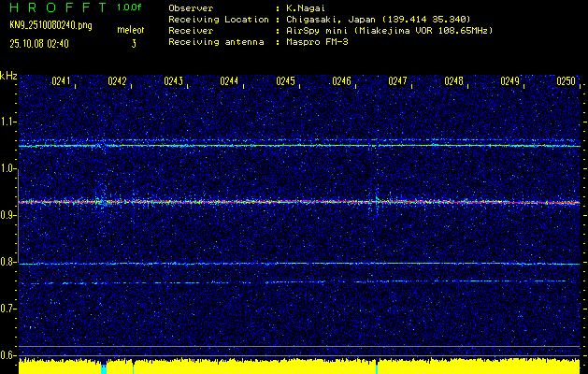
Task: Click the bright red-pink carrier signal line
Action: tap(299, 202)
